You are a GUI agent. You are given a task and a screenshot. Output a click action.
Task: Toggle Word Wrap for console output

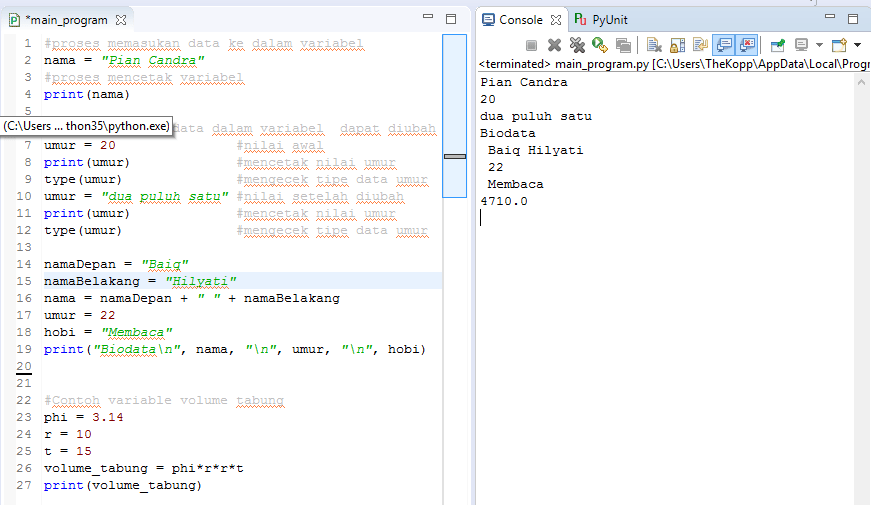coord(700,45)
